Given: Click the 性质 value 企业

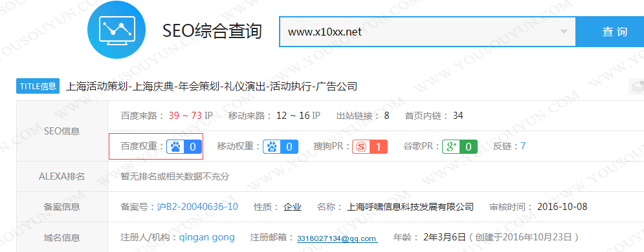Looking at the screenshot, I should pos(293,207).
